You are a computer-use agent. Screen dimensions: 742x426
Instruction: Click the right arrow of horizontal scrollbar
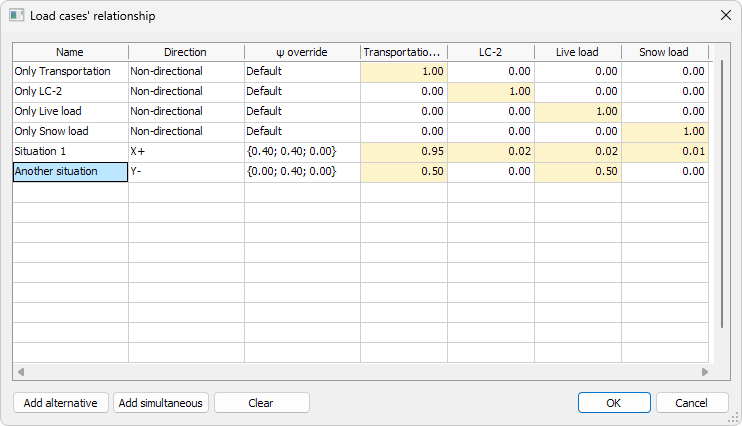705,372
